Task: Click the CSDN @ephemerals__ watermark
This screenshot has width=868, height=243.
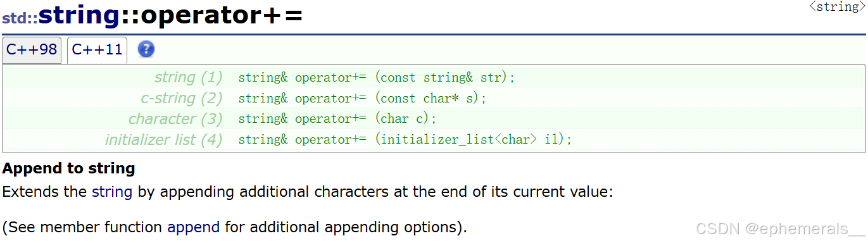Action: (780, 229)
